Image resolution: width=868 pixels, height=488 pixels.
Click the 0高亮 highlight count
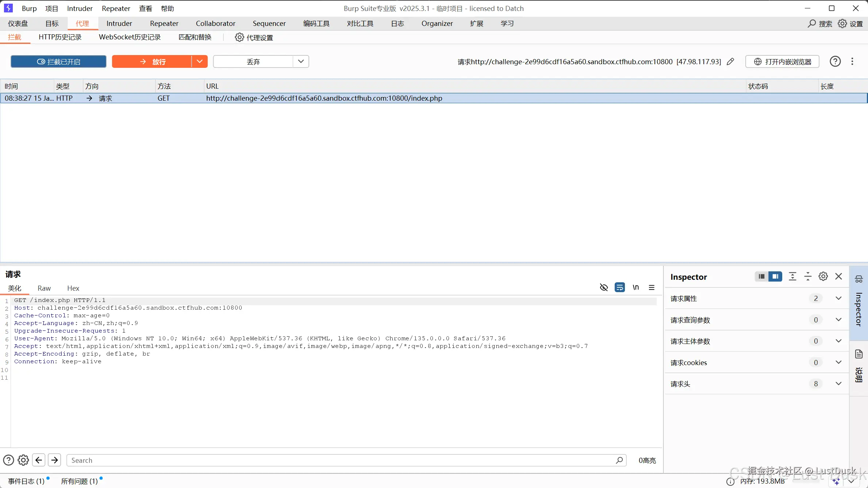coord(647,461)
